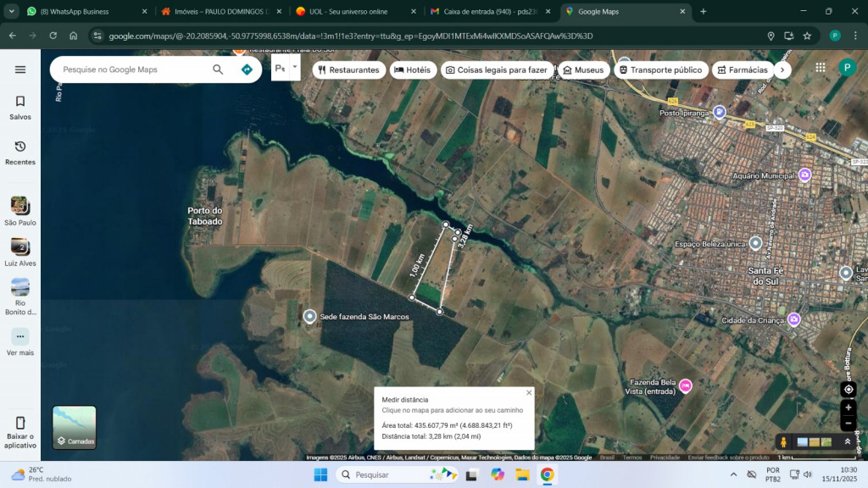Zoom out with the minus button

point(849,423)
